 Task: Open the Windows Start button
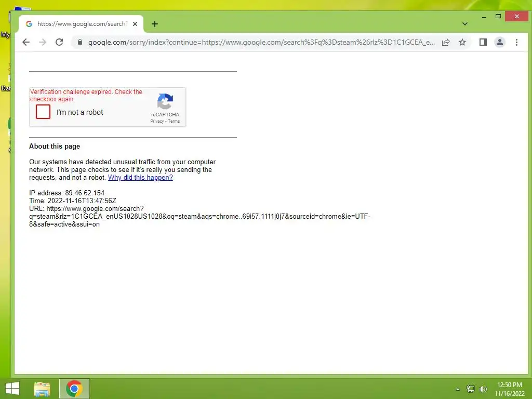[12, 389]
